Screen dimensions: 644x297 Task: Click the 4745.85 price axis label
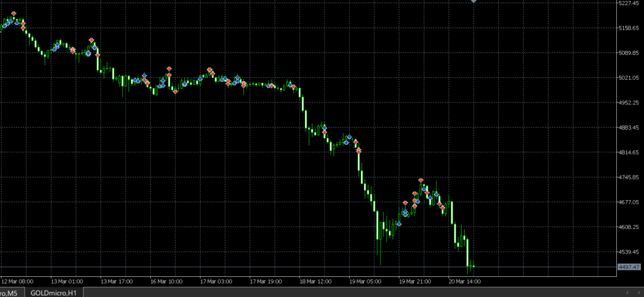pyautogui.click(x=629, y=177)
